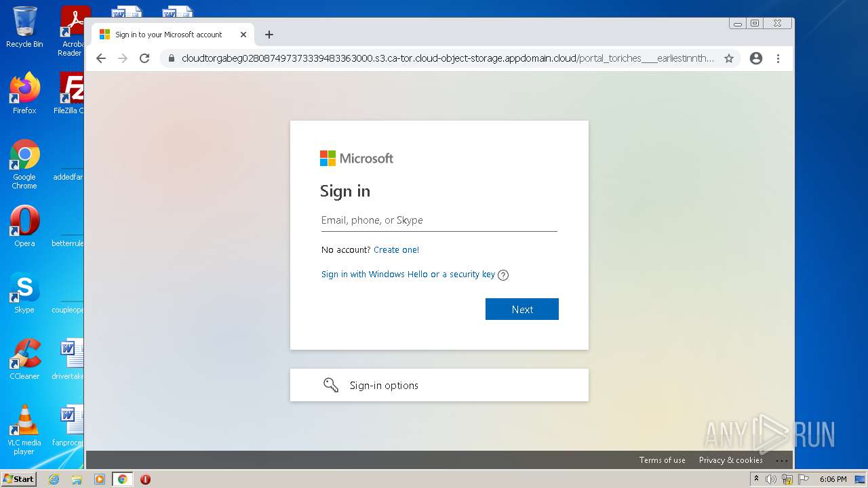This screenshot has height=488, width=868.
Task: Select the Sign in to your Microsoft account tab
Action: (x=173, y=35)
